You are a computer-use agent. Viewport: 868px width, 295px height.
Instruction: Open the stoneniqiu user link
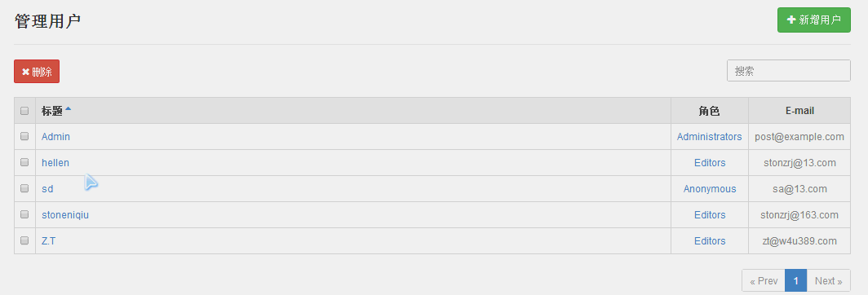65,215
